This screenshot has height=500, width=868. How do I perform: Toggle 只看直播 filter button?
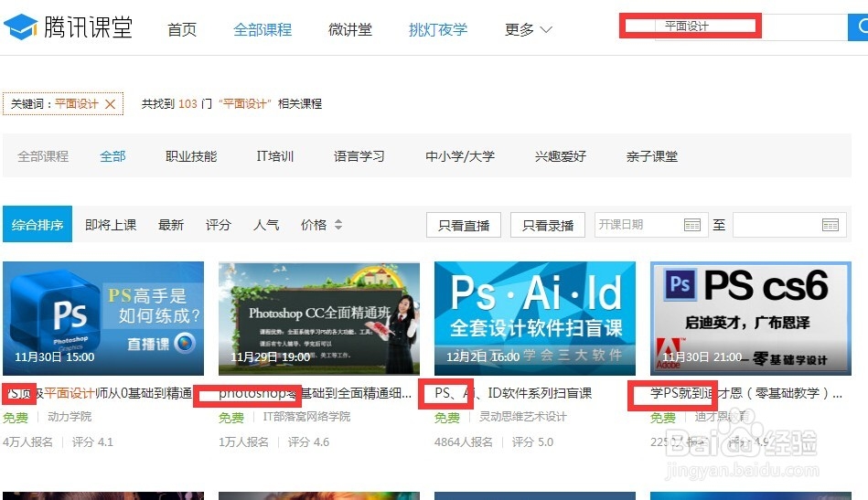(464, 225)
